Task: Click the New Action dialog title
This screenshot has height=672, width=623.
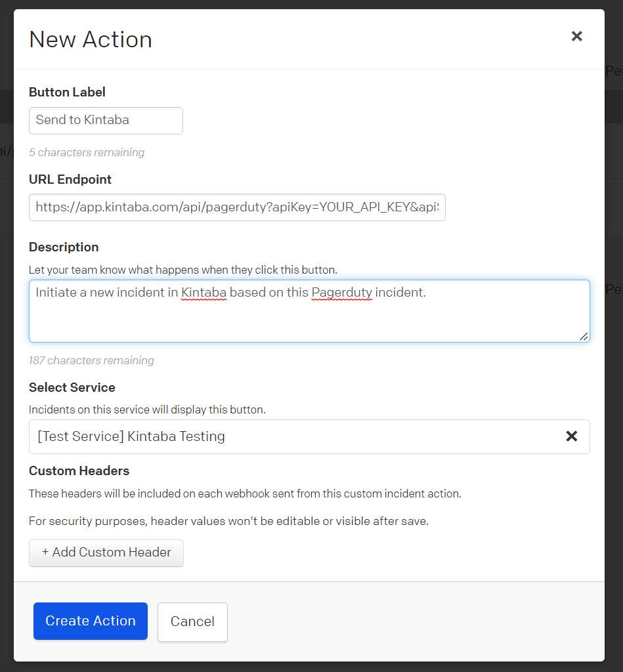Action: point(91,39)
